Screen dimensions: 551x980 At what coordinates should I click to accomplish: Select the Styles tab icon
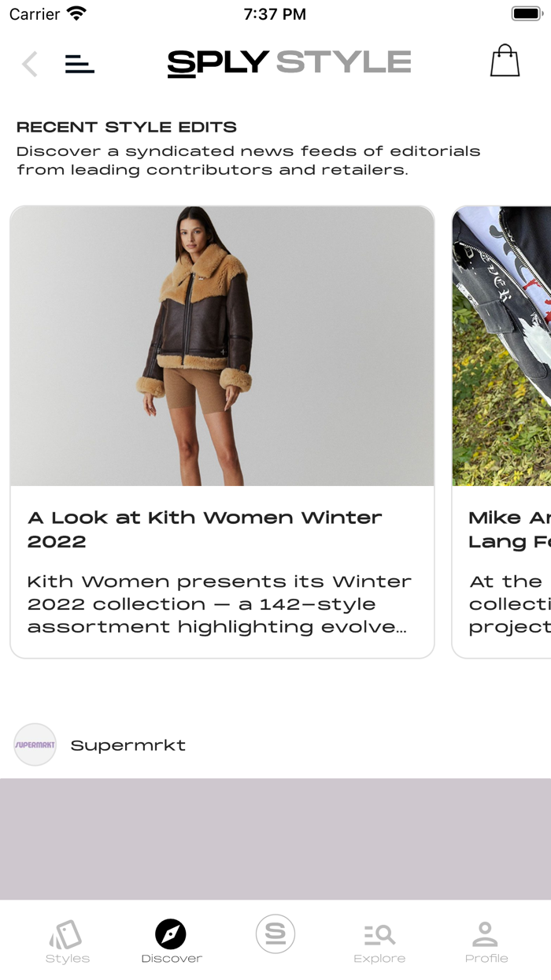click(66, 935)
